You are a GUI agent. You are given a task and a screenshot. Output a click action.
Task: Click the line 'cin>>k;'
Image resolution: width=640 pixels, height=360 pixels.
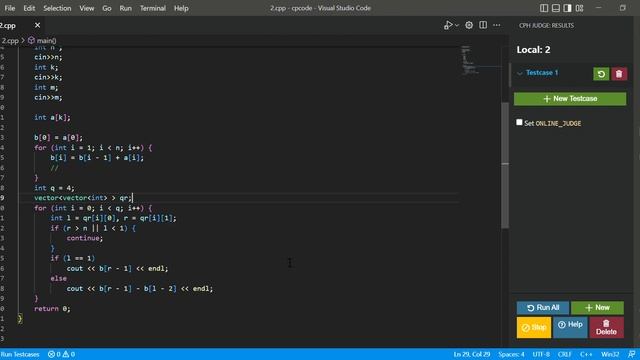[48, 77]
